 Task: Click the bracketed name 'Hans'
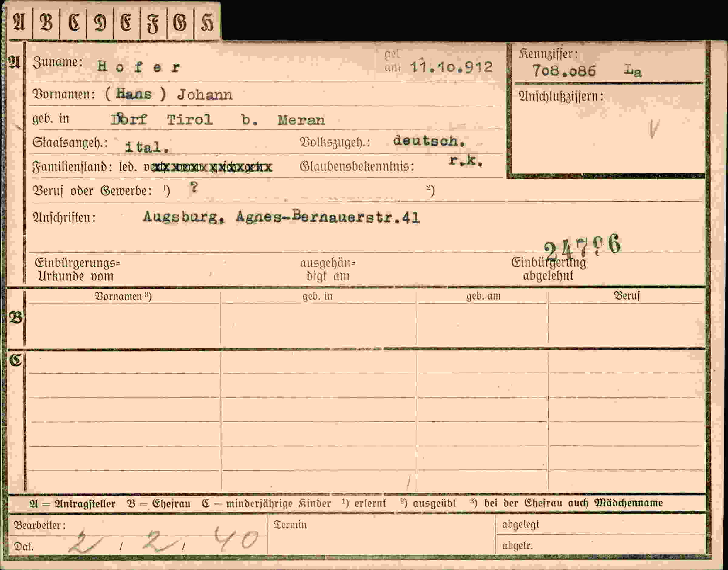coord(134,94)
